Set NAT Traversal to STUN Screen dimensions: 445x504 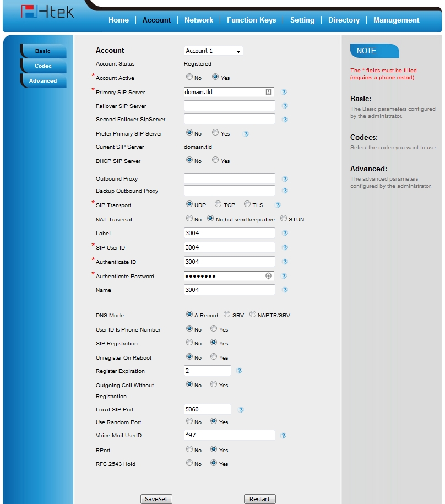pos(284,219)
